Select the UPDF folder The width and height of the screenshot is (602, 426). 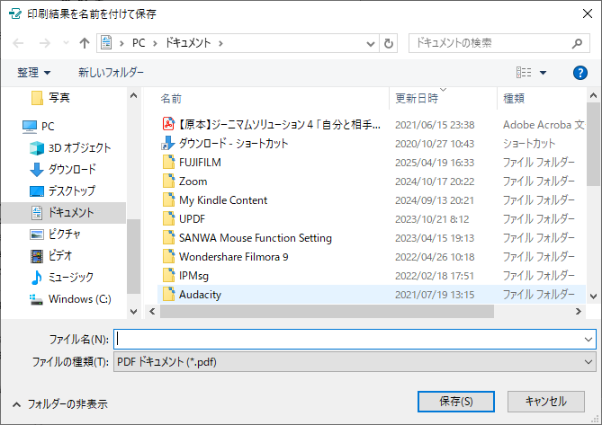tap(192, 219)
